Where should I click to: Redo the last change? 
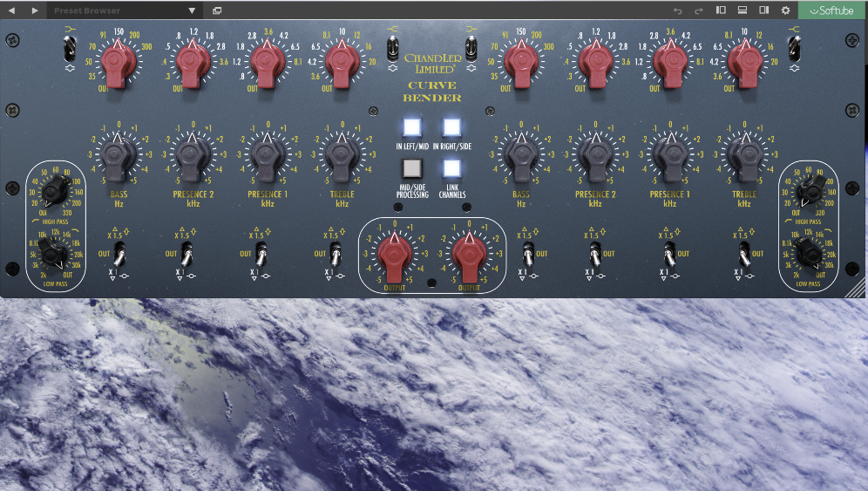coord(699,10)
